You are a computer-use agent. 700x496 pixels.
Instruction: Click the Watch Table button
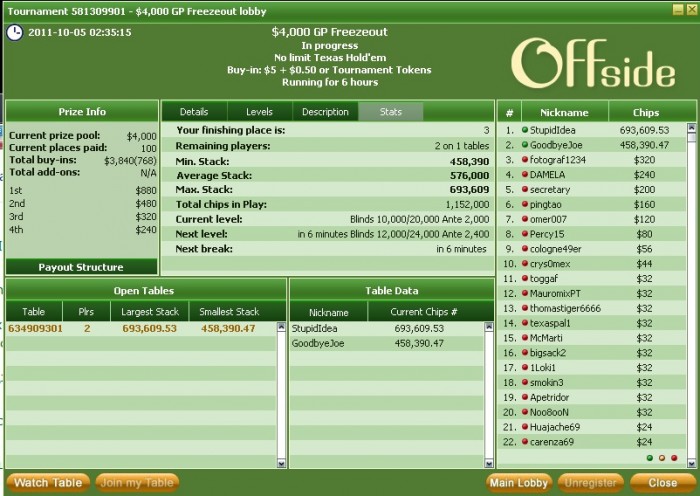(x=48, y=483)
